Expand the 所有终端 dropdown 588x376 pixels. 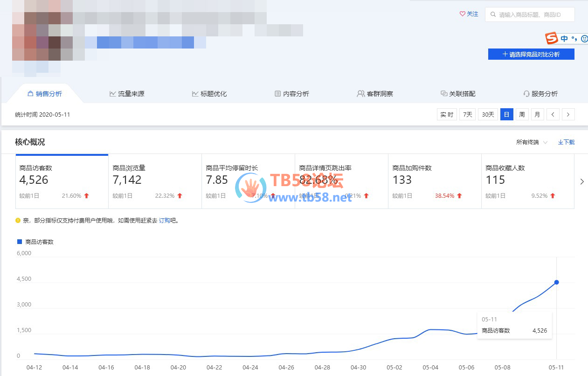[532, 142]
